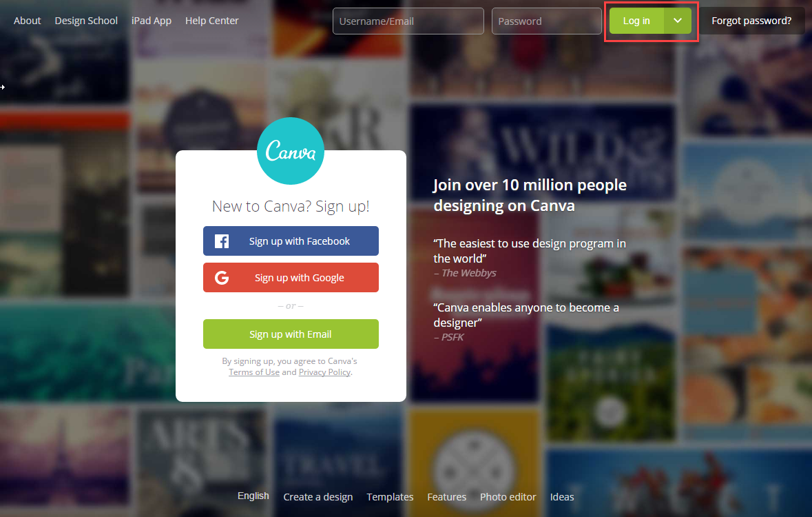Click the green Log in button

tap(636, 21)
